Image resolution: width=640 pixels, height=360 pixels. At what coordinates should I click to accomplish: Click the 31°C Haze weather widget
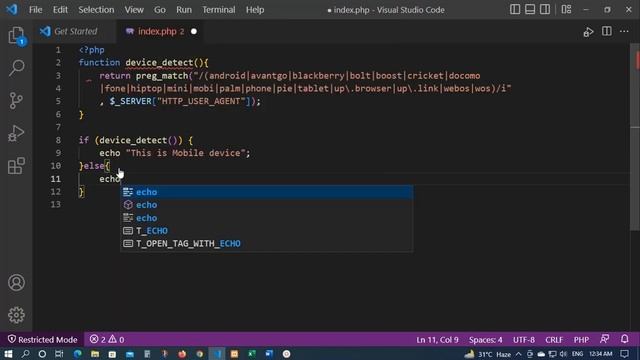488,354
